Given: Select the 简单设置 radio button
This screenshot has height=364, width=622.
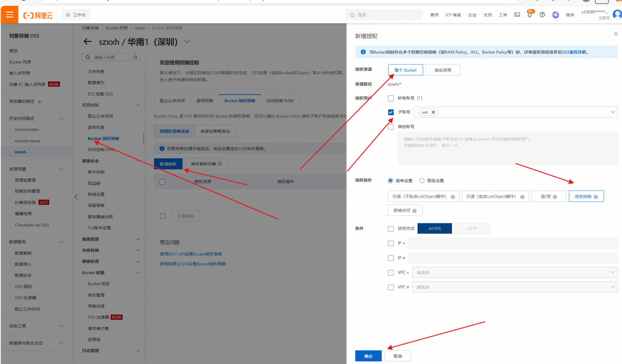Looking at the screenshot, I should (390, 181).
